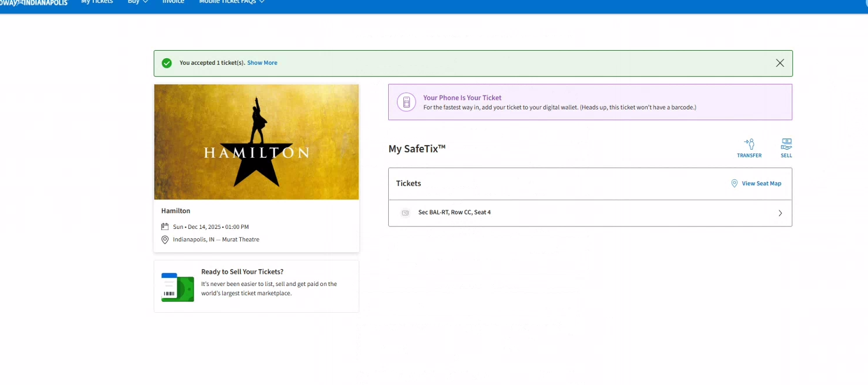This screenshot has width=868, height=385.
Task: Click Show More in the notification
Action: 262,63
